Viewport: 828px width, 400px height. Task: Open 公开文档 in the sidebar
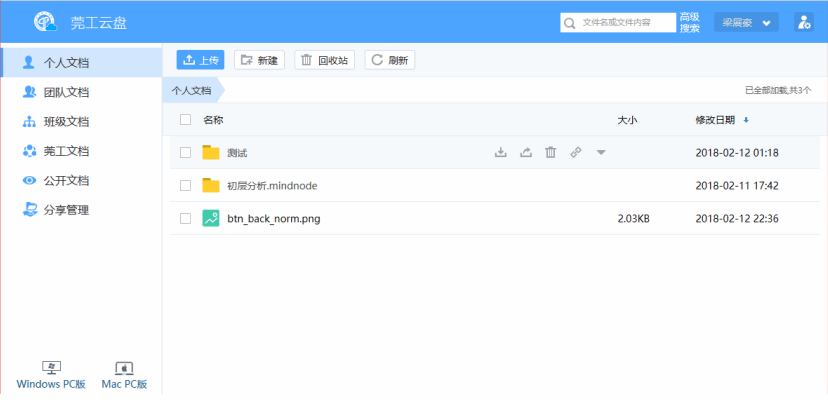pos(81,181)
